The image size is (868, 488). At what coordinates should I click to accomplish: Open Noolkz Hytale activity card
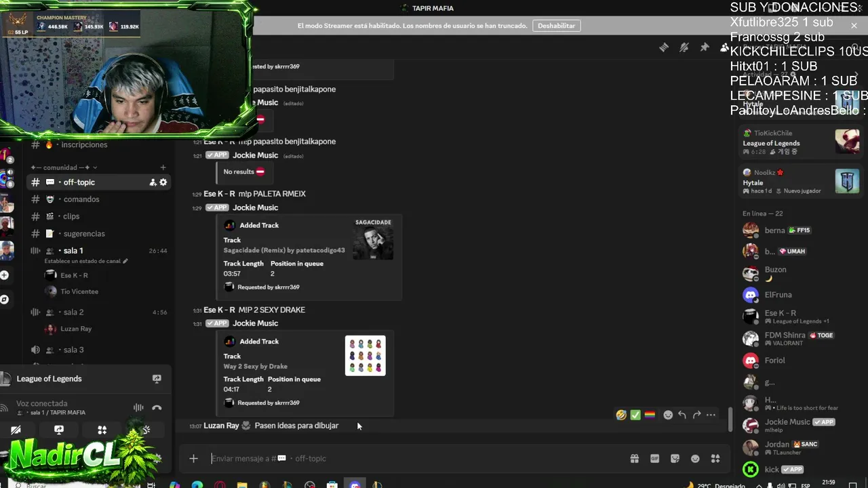(801, 182)
